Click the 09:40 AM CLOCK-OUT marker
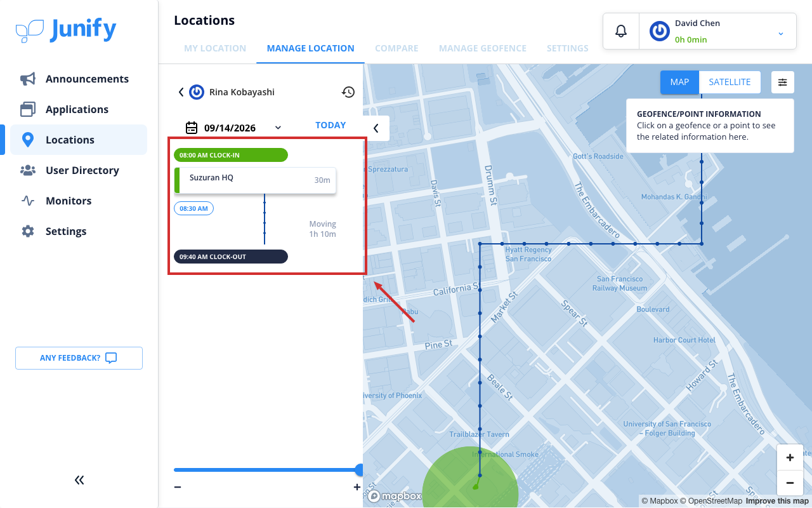Image resolution: width=812 pixels, height=508 pixels. (x=231, y=257)
